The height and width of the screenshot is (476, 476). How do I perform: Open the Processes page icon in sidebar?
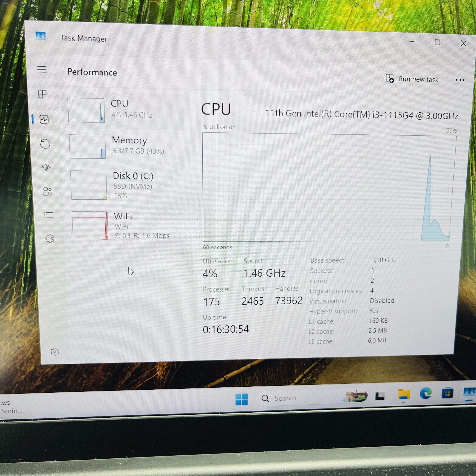pyautogui.click(x=42, y=94)
